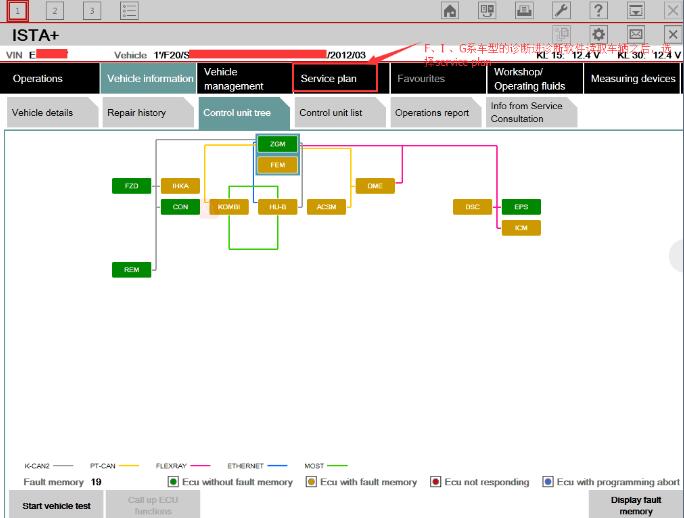Open Info from Service Consultation tab
The image size is (684, 518).
531,113
